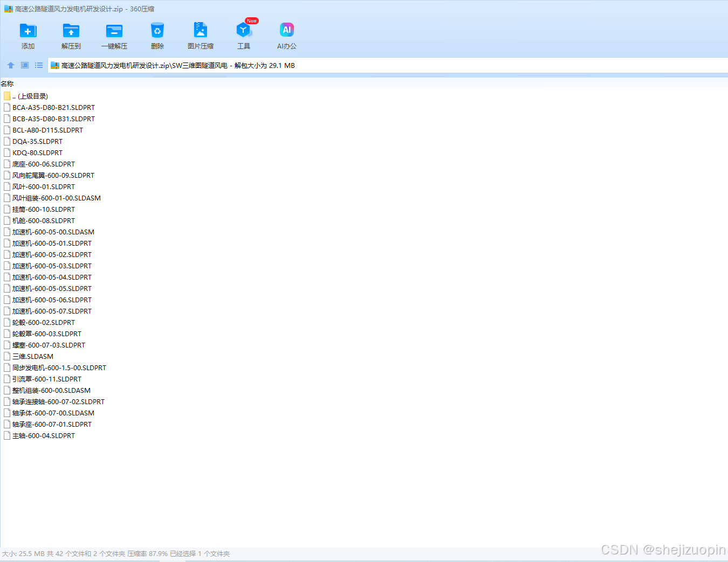728x562 pixels.
Task: Select file 主轴-600-04.SLDPRT
Action: [x=39, y=435]
